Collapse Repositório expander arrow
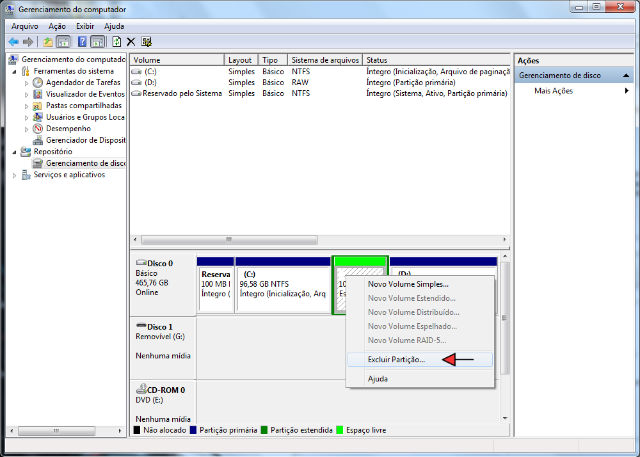Image resolution: width=640 pixels, height=457 pixels. [15, 152]
